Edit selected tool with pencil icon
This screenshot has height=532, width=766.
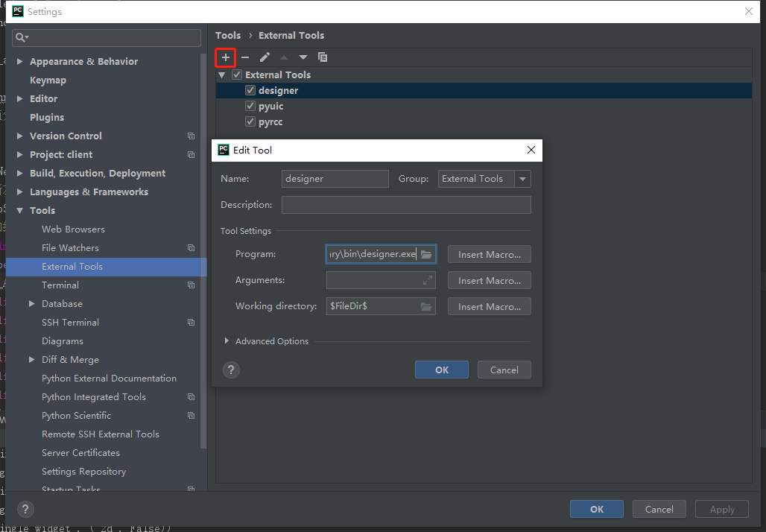pyautogui.click(x=265, y=57)
